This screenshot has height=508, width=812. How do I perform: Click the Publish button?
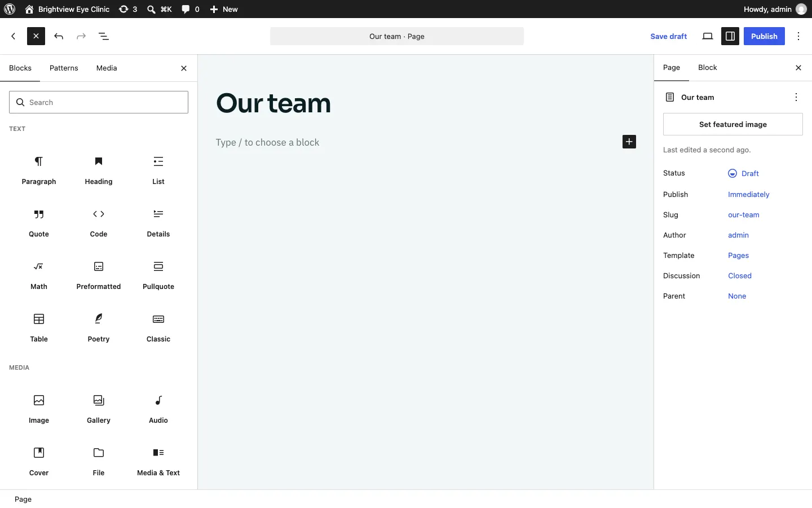764,36
